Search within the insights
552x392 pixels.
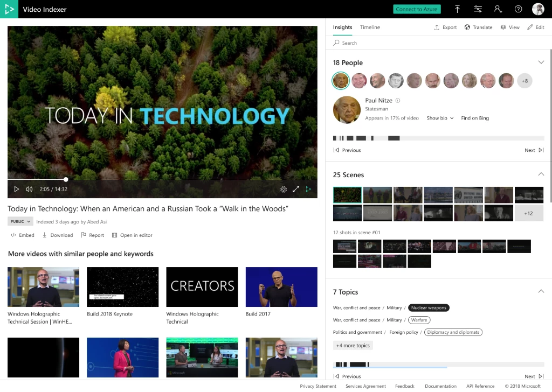click(x=439, y=43)
